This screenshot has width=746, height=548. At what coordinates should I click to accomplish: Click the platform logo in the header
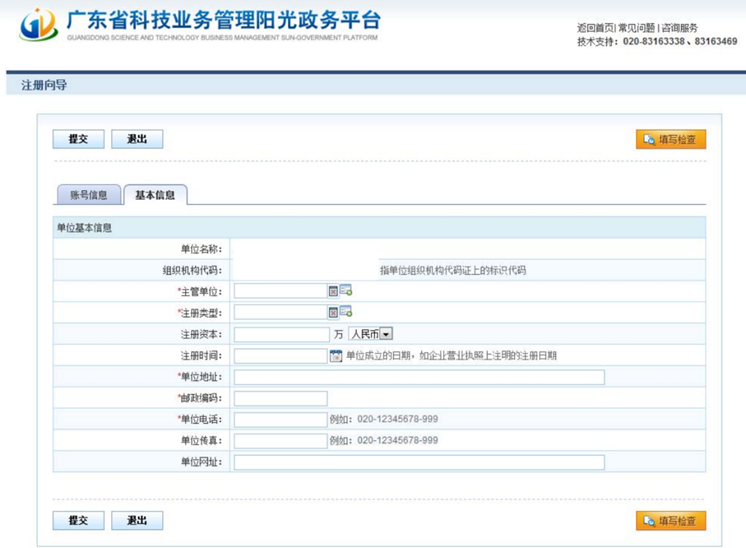pyautogui.click(x=38, y=25)
